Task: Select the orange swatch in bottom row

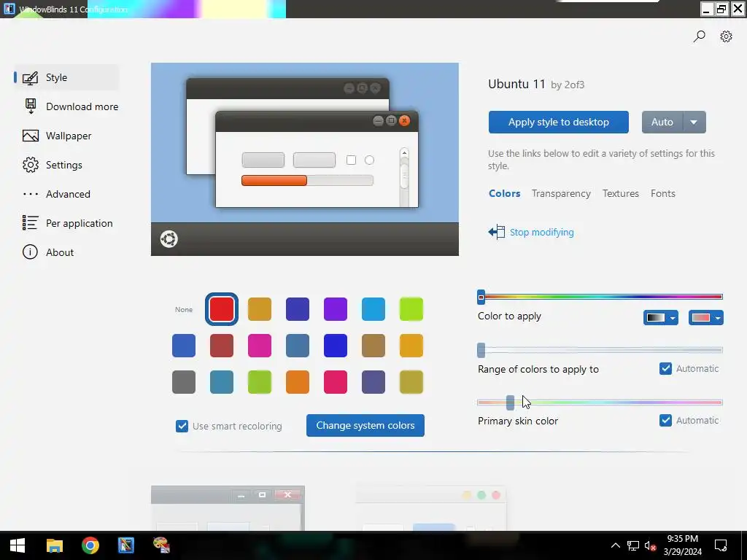Action: coord(298,382)
